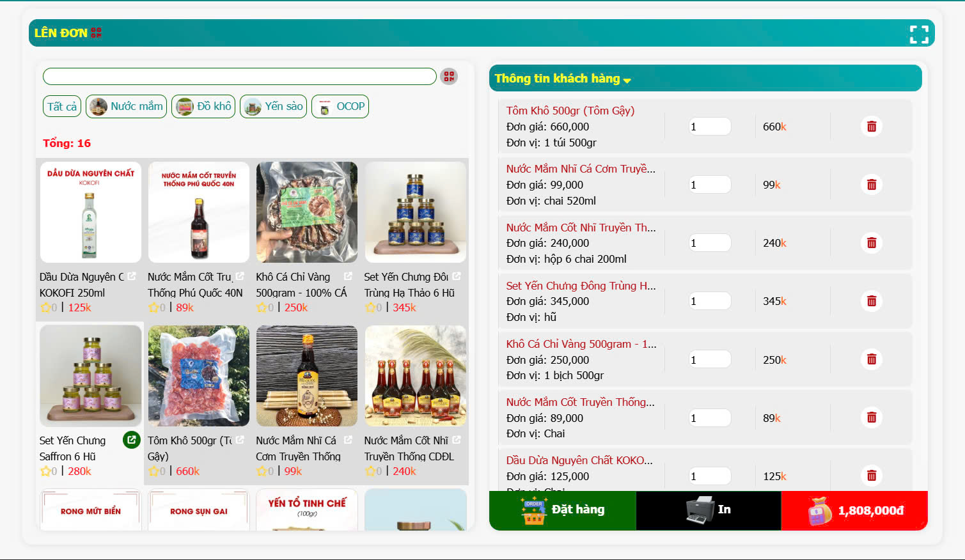Filter products by OCOP category
Viewport: 965px width, 560px height.
point(340,107)
